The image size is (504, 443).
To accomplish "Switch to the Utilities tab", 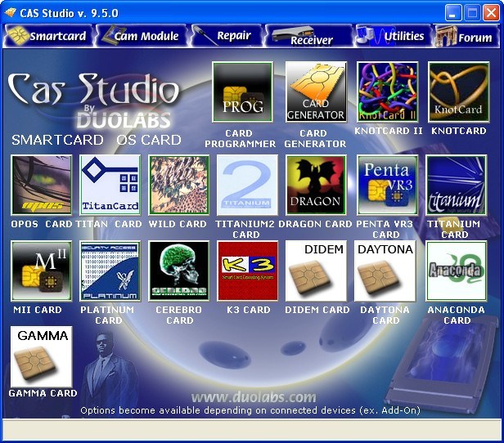I will 391,36.
